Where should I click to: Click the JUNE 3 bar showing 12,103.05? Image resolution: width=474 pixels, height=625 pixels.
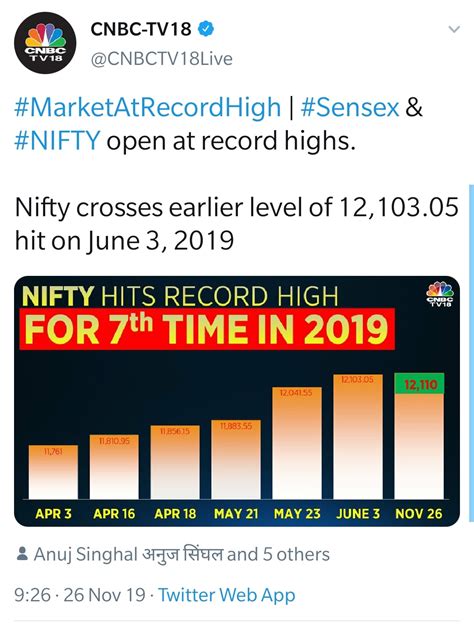(358, 436)
